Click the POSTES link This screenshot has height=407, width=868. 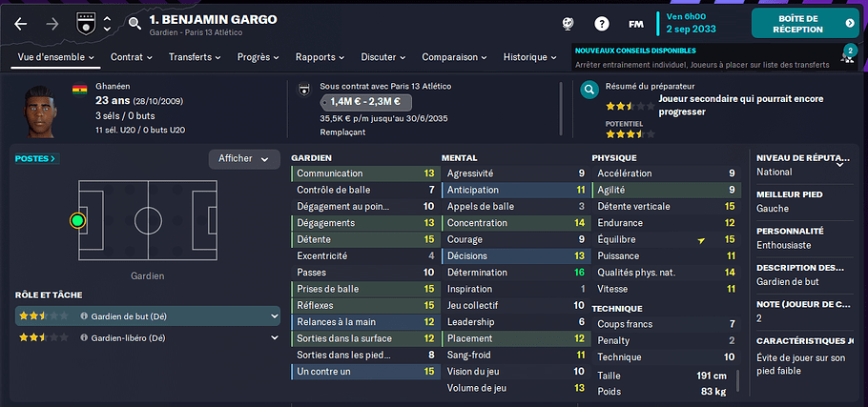(x=36, y=159)
